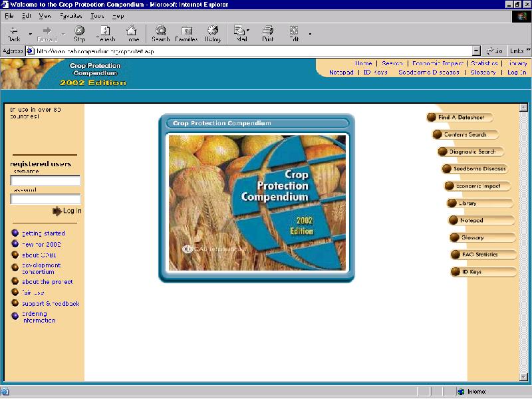Open the Forward button history dropdown arrow
Screen dimensions: 532x399
click(x=63, y=34)
